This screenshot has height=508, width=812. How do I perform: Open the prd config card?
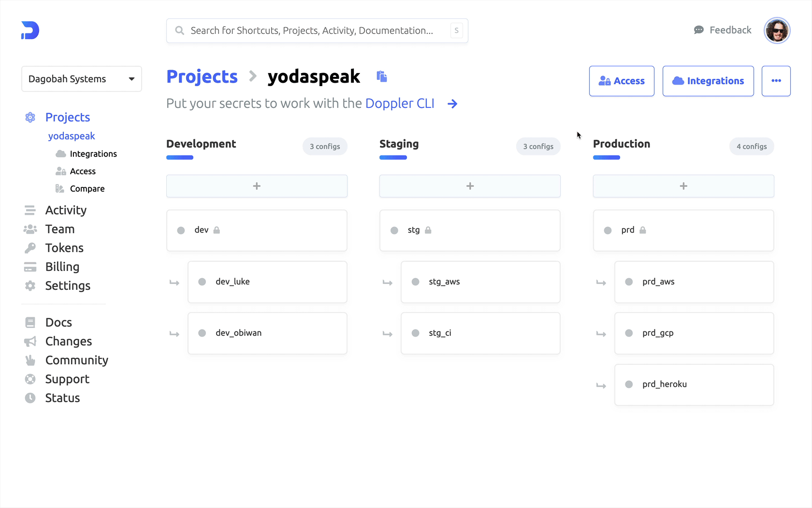pyautogui.click(x=683, y=230)
